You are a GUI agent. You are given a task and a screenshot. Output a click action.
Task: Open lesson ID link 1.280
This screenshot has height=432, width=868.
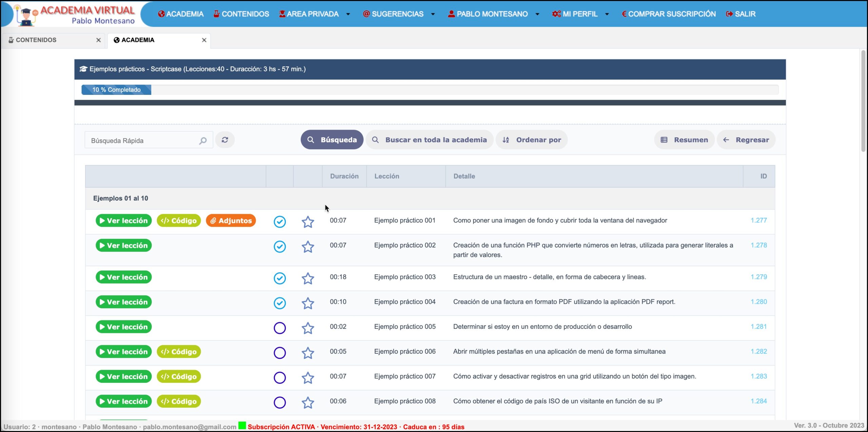point(758,302)
